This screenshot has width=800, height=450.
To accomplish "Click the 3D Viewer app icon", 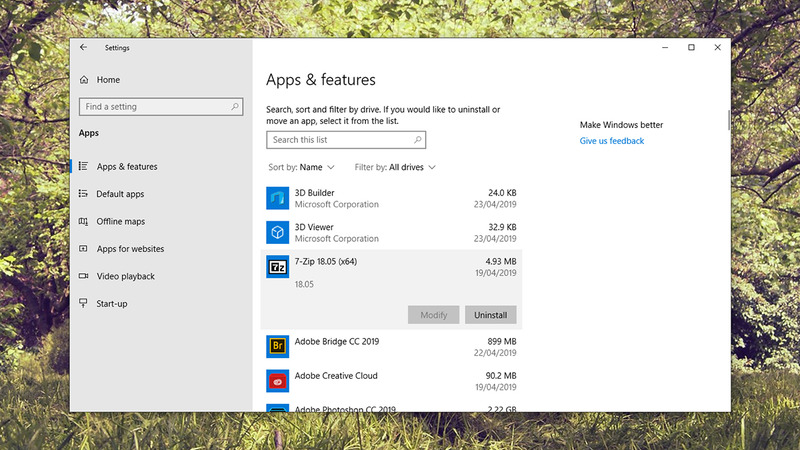I will (x=278, y=233).
